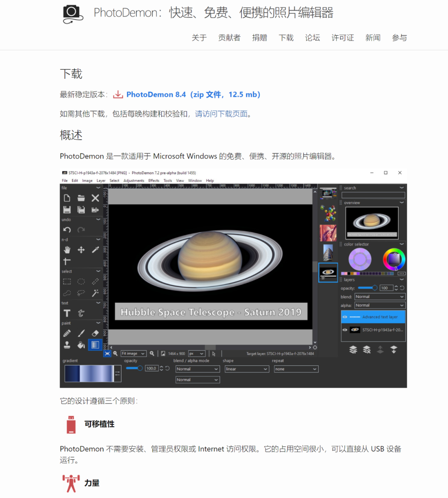The image size is (448, 498).
Task: Open the Adjustments menu
Action: 134,181
